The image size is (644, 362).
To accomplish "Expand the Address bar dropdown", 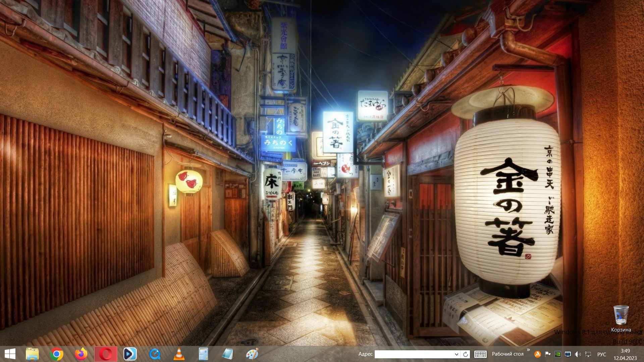I will coord(457,354).
